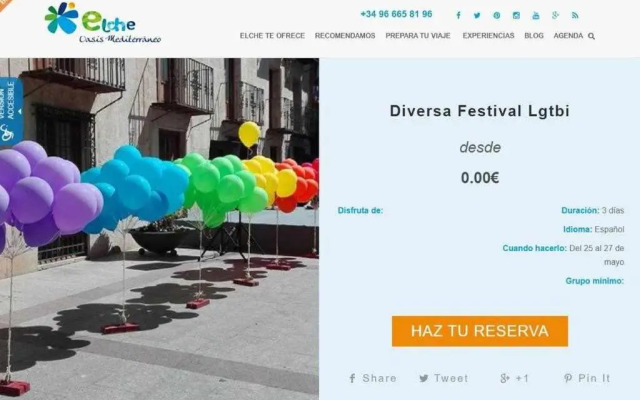Image resolution: width=640 pixels, height=400 pixels.
Task: Tweet the Diversa Festival event
Action: 444,378
